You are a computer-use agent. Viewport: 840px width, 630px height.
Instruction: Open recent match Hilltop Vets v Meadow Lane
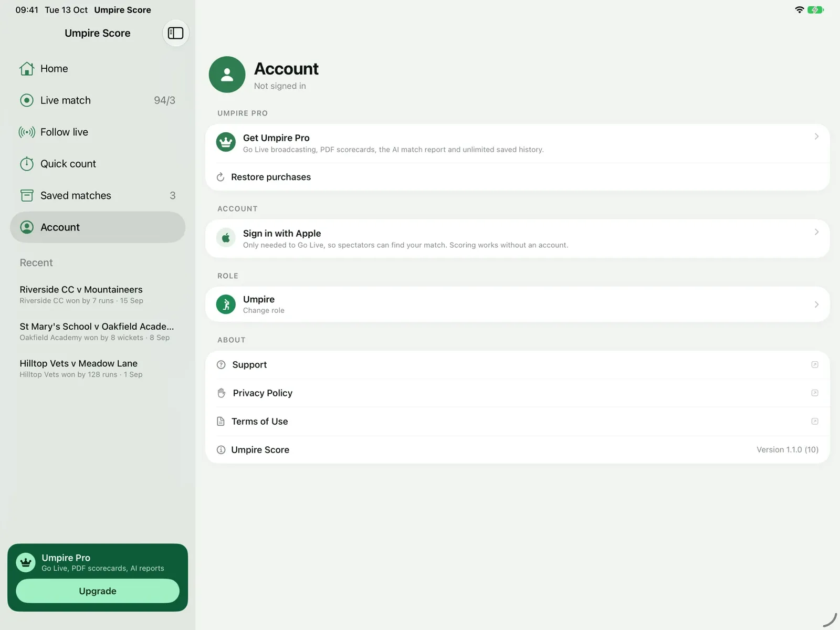click(98, 369)
